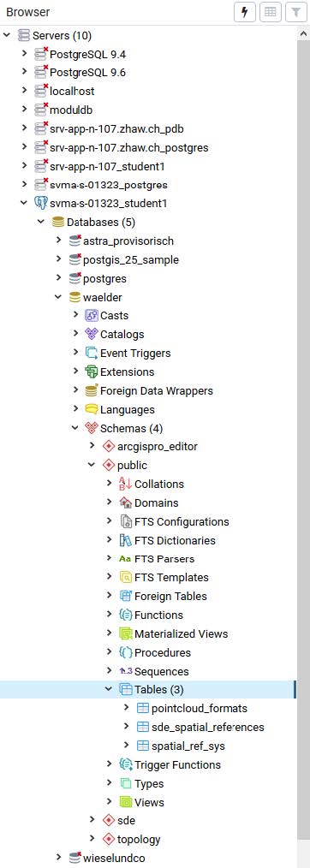Expand the pointcloud_formats table
The height and width of the screenshot is (868, 310).
coord(126,708)
